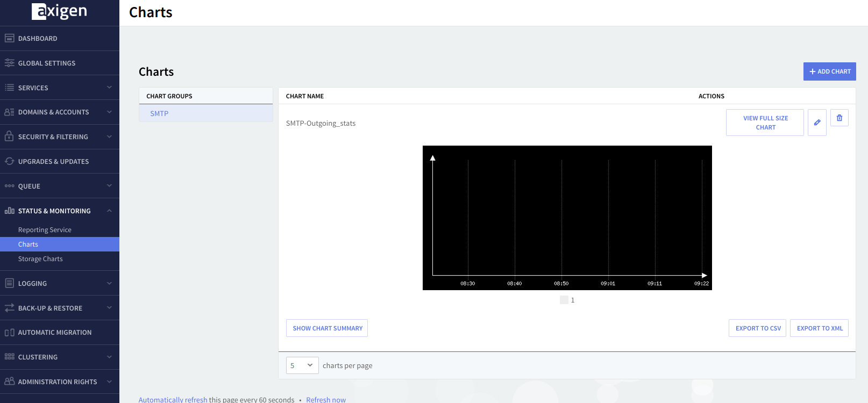This screenshot has width=868, height=403.
Task: Click the Add Chart button
Action: click(x=829, y=71)
